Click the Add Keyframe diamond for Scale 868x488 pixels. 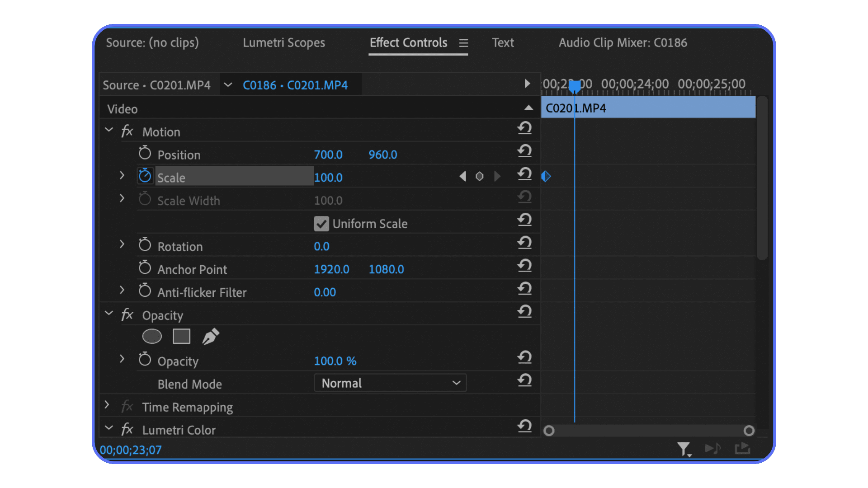click(x=480, y=176)
